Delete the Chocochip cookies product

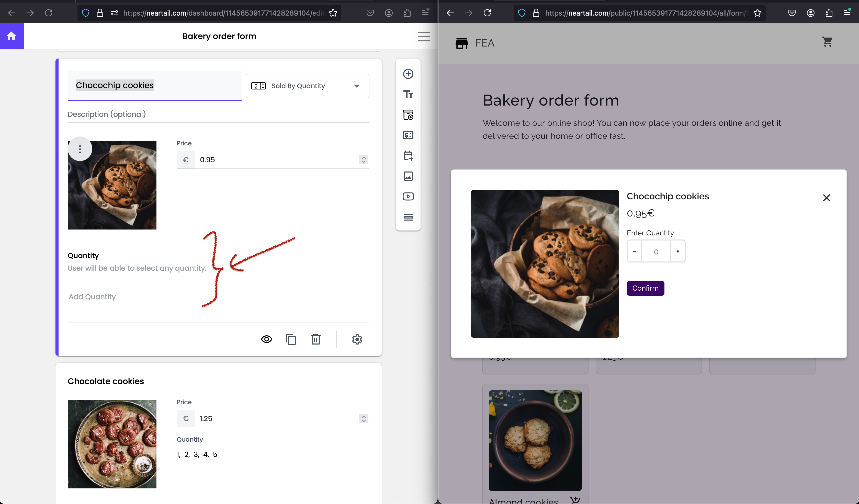tap(316, 339)
